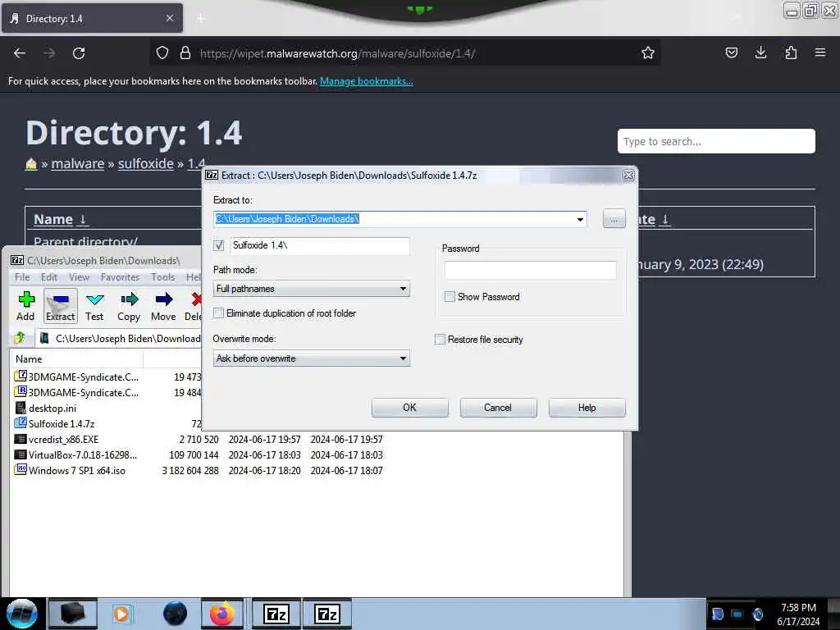Select the Directory: 1.4 browser tab
The width and height of the screenshot is (840, 630).
click(92, 18)
